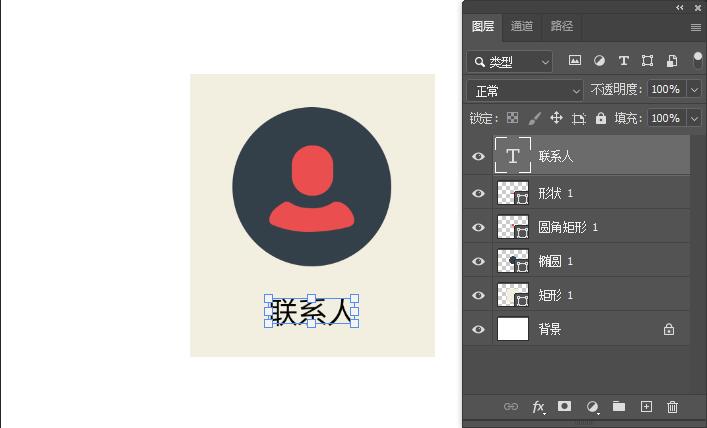The width and height of the screenshot is (707, 428).
Task: Hide the 背景 layer
Action: pyautogui.click(x=478, y=329)
